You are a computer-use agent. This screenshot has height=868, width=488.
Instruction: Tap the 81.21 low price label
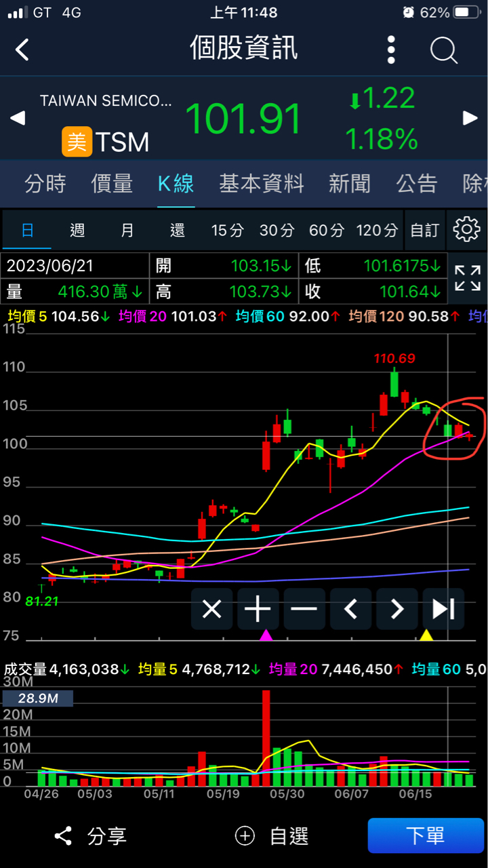coord(42,601)
